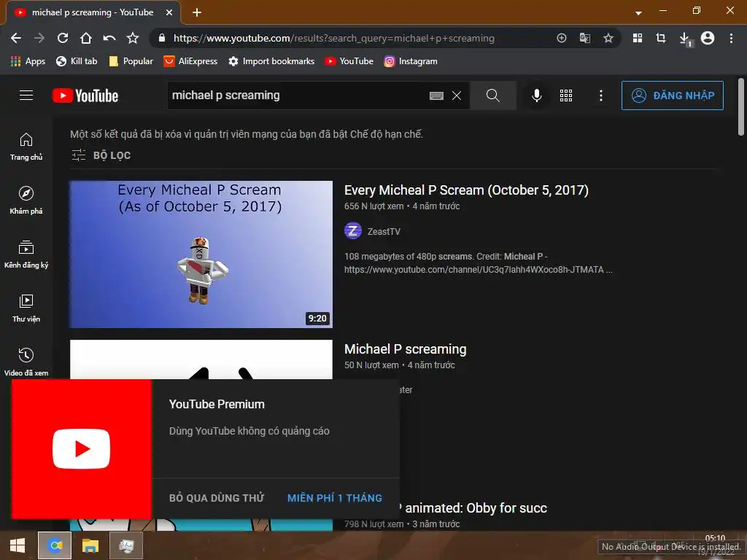Click Import bookmarks in bookmarks bar
The height and width of the screenshot is (560, 747).
(x=271, y=61)
